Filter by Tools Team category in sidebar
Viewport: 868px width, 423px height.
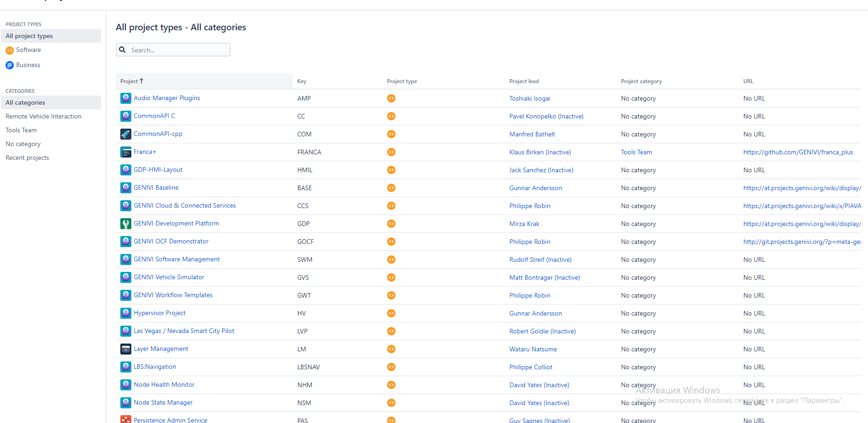pyautogui.click(x=21, y=130)
